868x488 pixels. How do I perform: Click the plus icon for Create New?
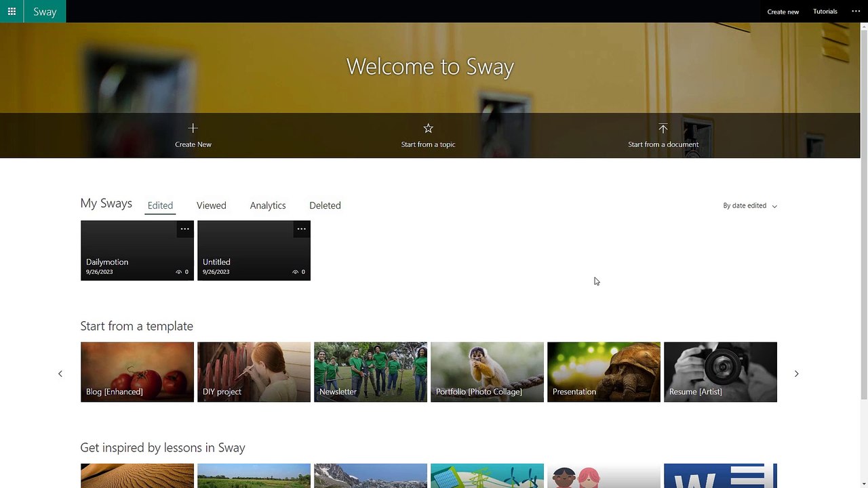pos(193,128)
